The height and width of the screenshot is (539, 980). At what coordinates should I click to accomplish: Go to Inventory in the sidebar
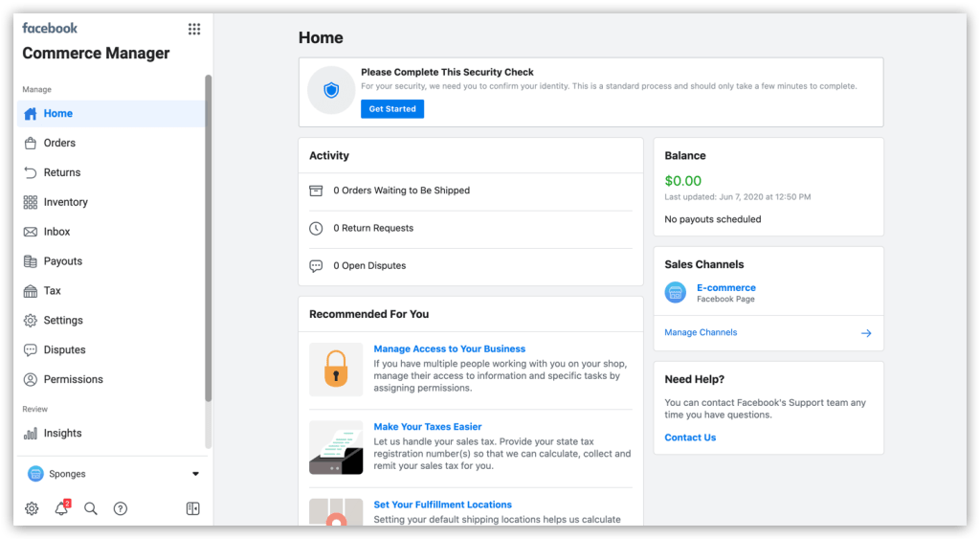[65, 202]
